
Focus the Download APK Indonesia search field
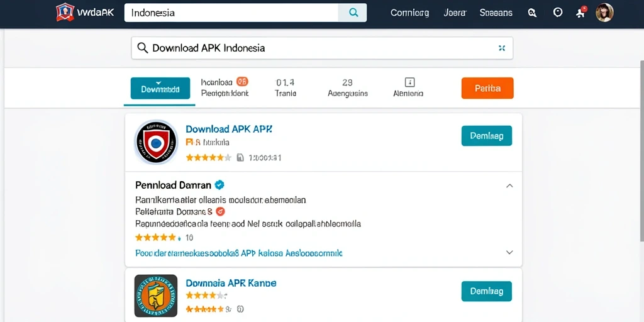322,48
